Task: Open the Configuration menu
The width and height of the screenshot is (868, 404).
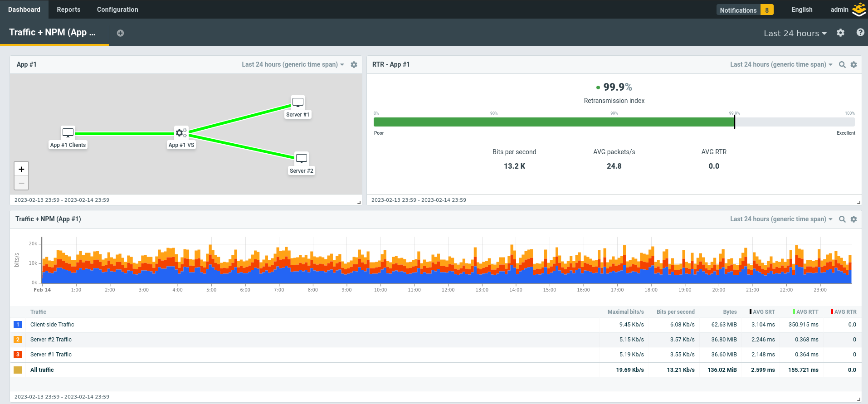Action: pyautogui.click(x=117, y=10)
